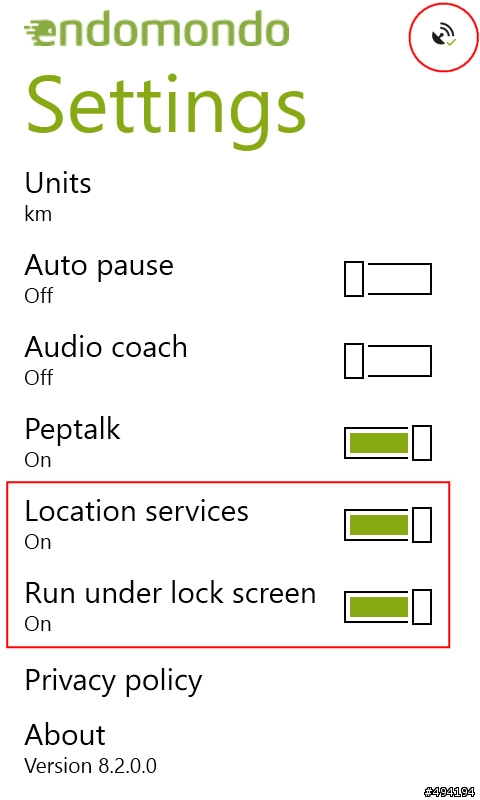Select the Auto pause label
Viewport: 480px width, 800px height.
pos(99,266)
